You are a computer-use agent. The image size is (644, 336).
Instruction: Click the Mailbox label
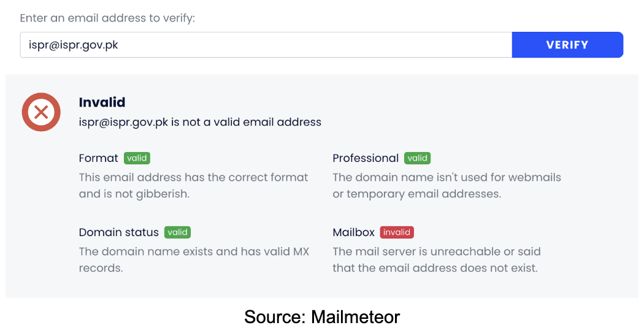[x=354, y=232]
